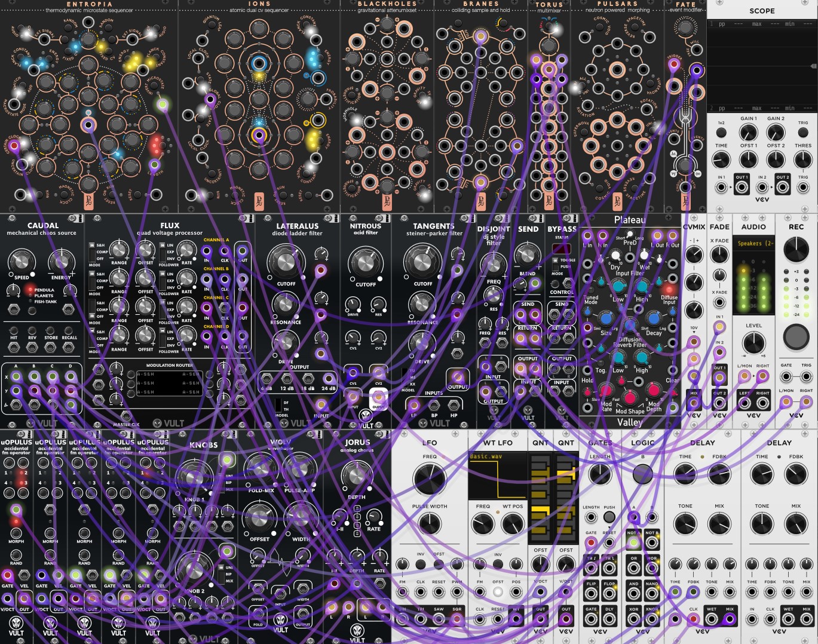The height and width of the screenshot is (644, 818).
Task: Toggle the LFO OFST button
Action: point(439,564)
